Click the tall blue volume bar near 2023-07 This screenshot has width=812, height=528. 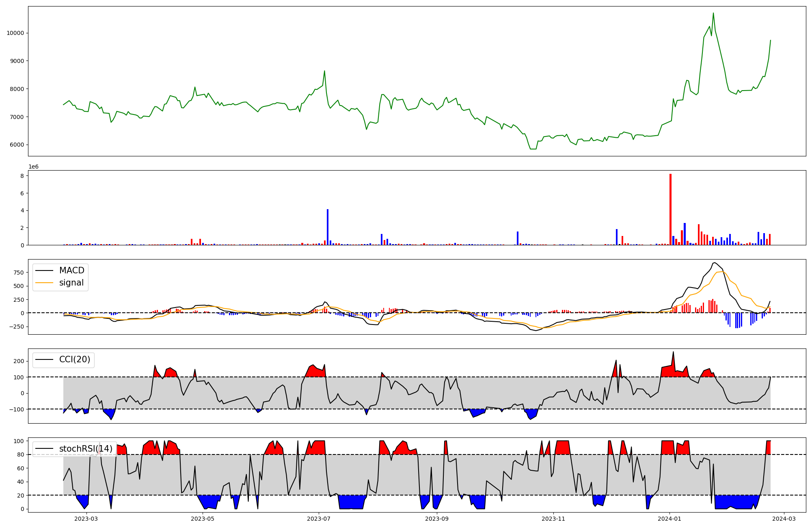pyautogui.click(x=328, y=227)
